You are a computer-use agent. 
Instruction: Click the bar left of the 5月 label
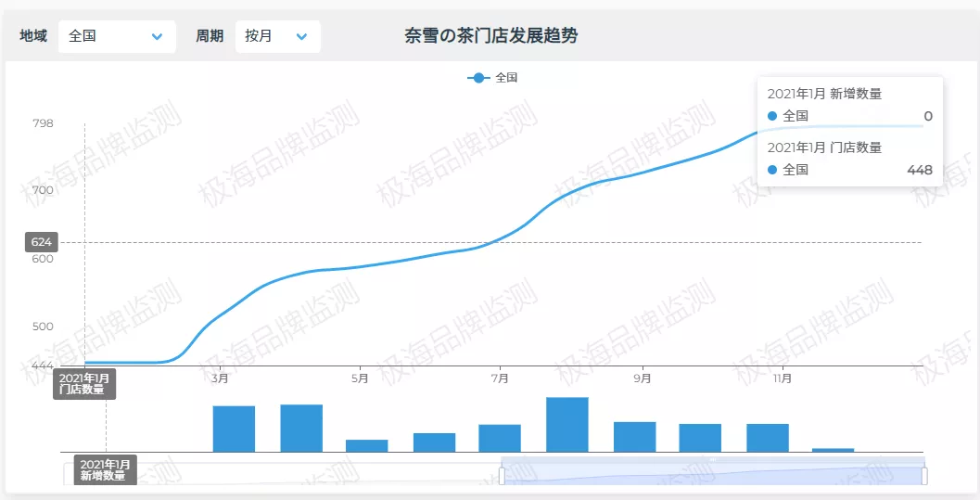[301, 429]
